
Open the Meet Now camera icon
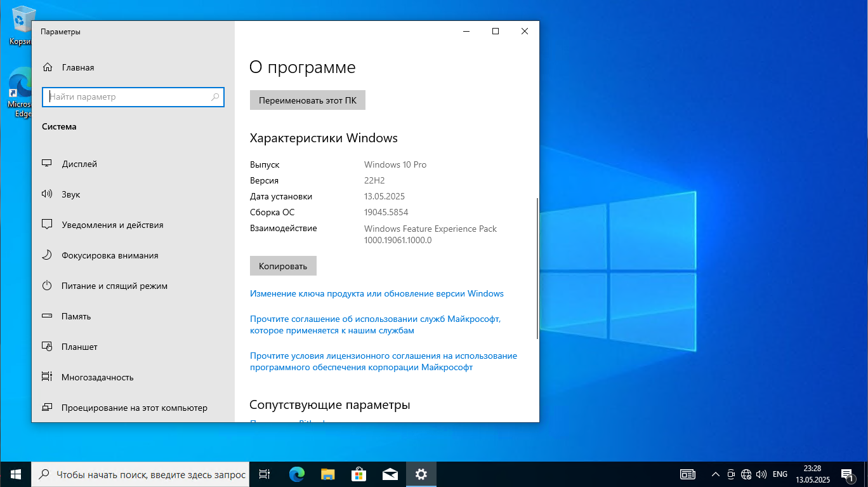pyautogui.click(x=731, y=474)
